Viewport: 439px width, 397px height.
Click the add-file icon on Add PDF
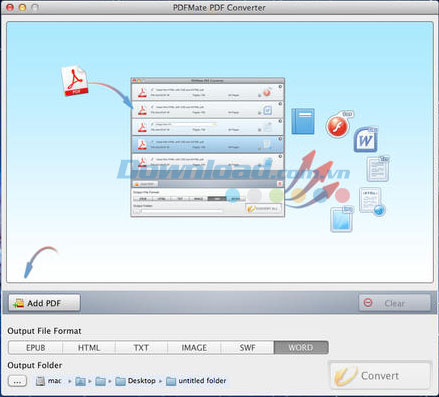click(18, 303)
